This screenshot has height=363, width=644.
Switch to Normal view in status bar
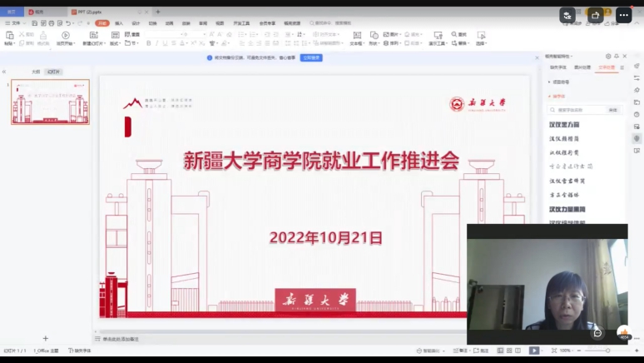500,351
